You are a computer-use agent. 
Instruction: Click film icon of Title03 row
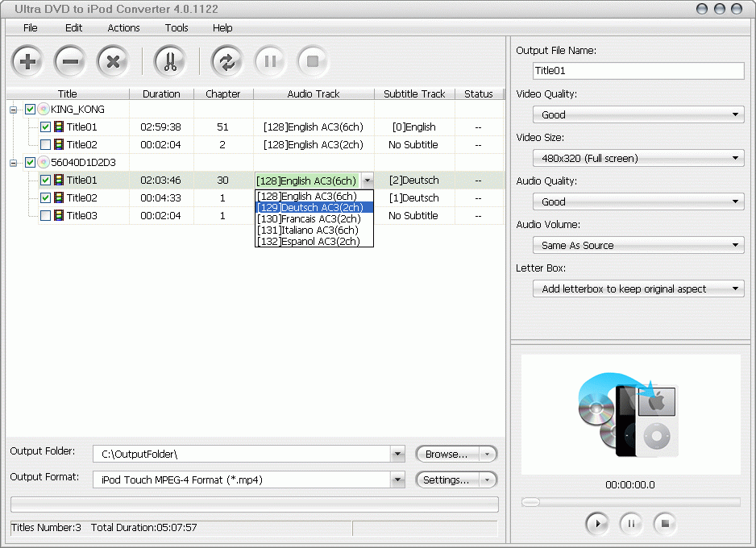[59, 215]
